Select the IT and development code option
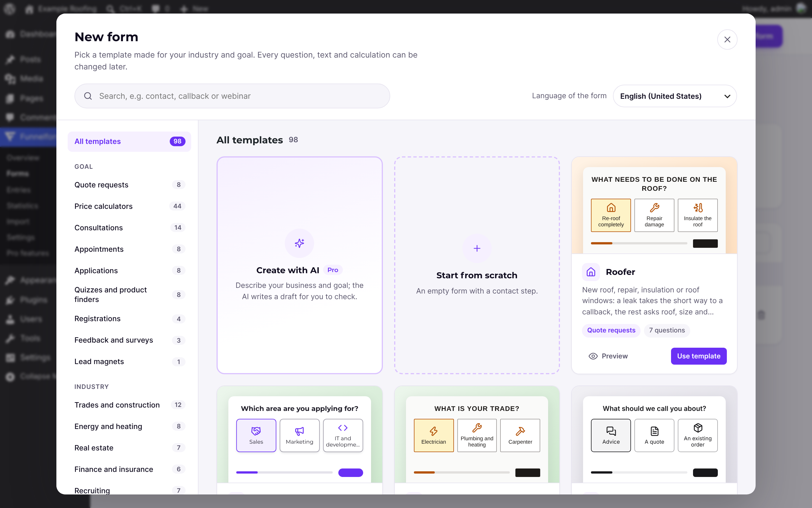This screenshot has width=812, height=508. [x=343, y=435]
